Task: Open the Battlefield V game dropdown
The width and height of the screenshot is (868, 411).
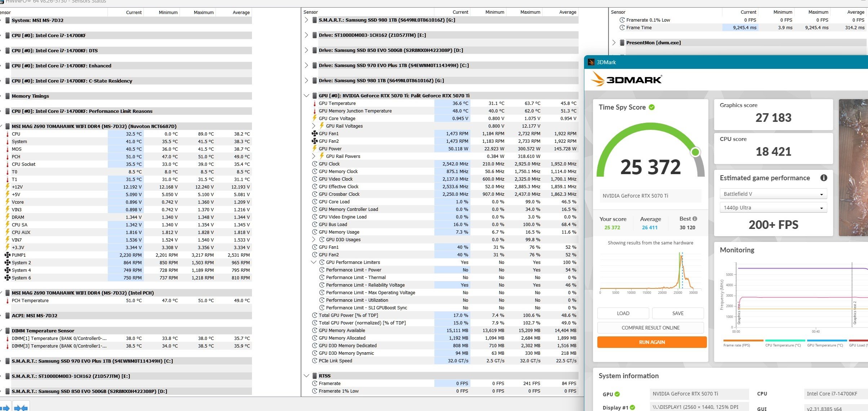Action: point(773,194)
